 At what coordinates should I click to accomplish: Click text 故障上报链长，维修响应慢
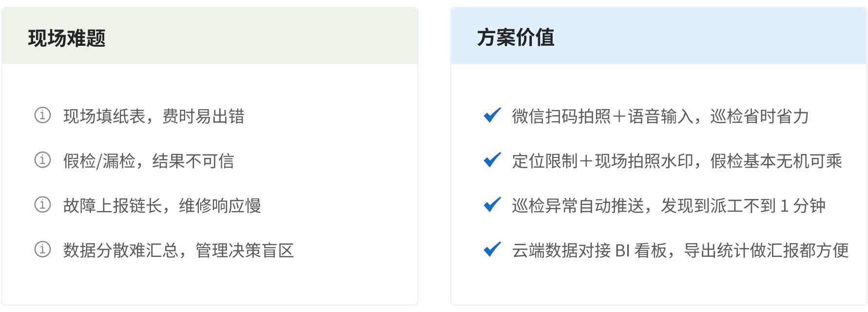pos(162,206)
